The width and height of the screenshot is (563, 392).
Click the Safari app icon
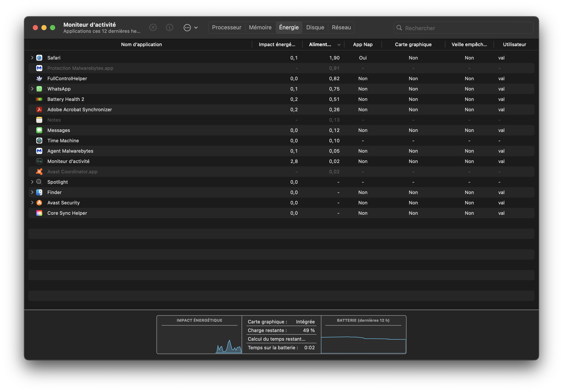pos(39,58)
